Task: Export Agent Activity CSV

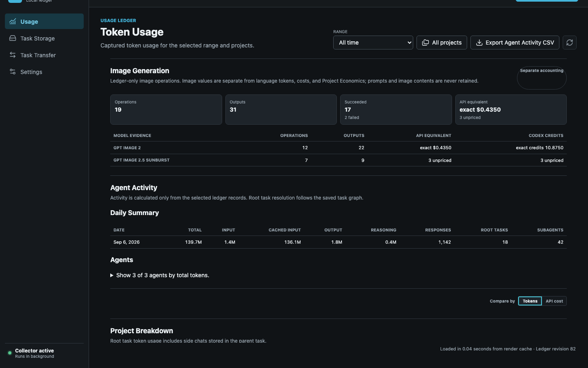Action: [515, 43]
